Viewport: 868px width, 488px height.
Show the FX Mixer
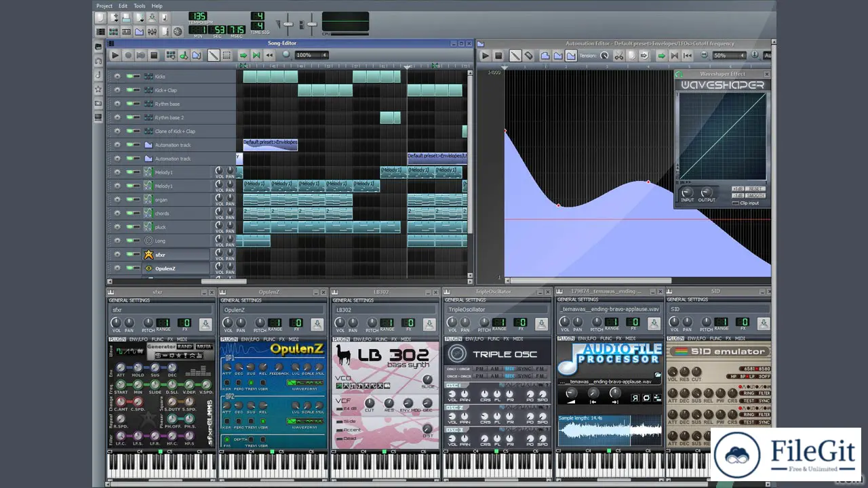pos(152,31)
